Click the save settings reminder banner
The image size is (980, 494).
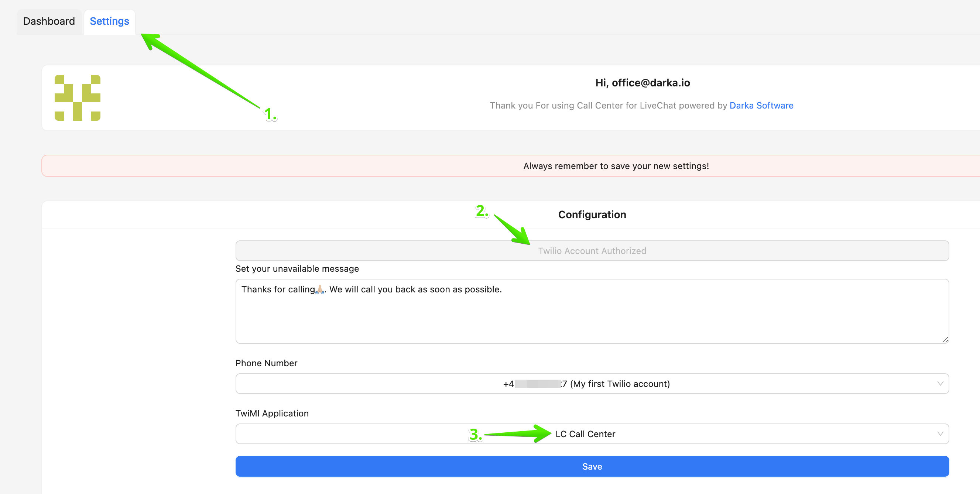click(x=616, y=166)
